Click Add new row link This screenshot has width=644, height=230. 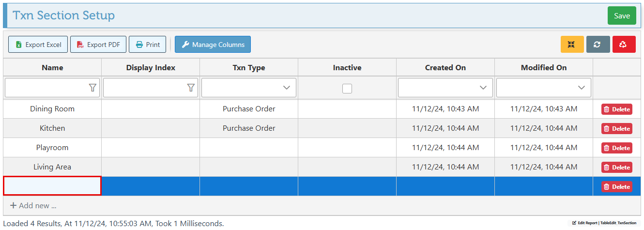coord(33,206)
